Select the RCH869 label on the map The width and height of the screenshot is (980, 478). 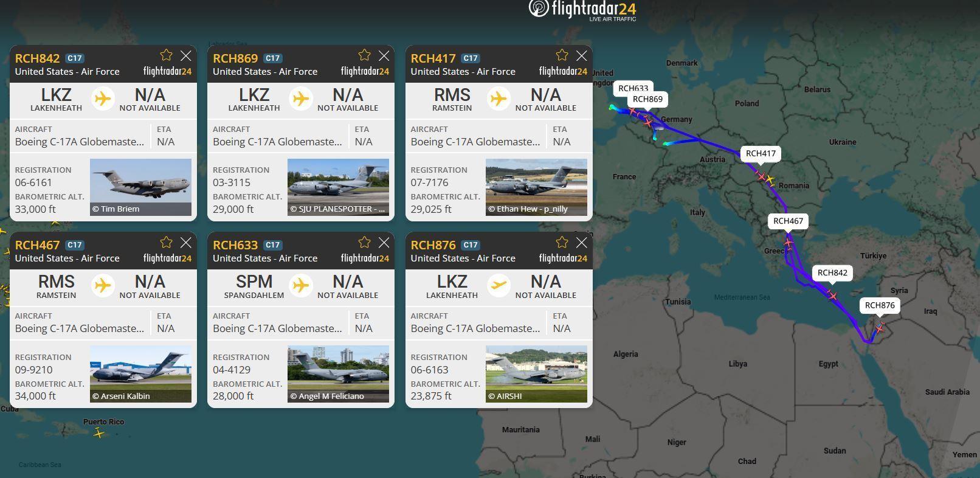click(x=647, y=99)
